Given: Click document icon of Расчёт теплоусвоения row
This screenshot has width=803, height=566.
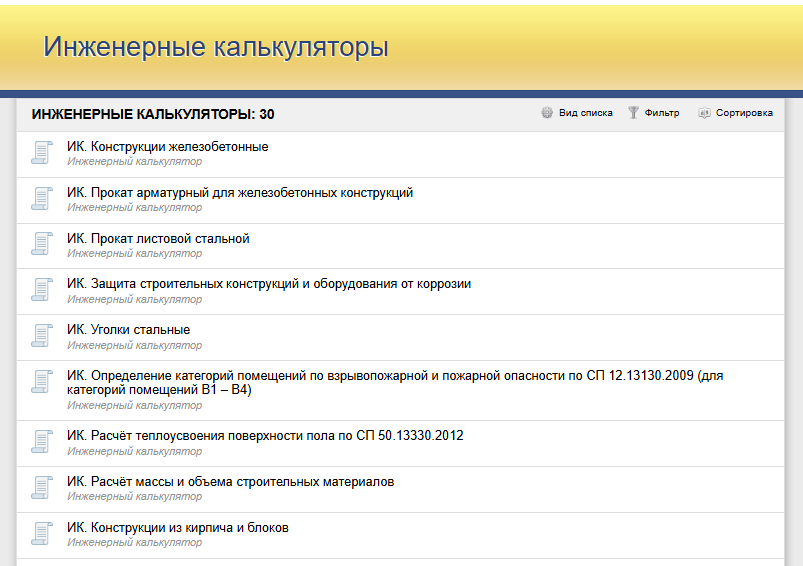Looking at the screenshot, I should 42,442.
